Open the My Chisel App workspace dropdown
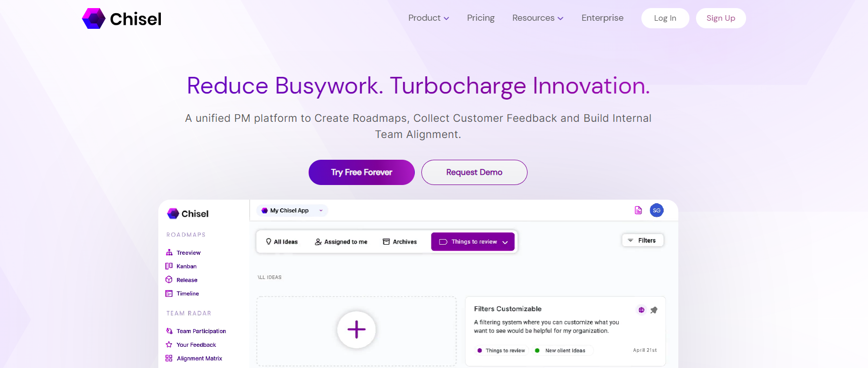Image resolution: width=868 pixels, height=368 pixels. point(292,210)
